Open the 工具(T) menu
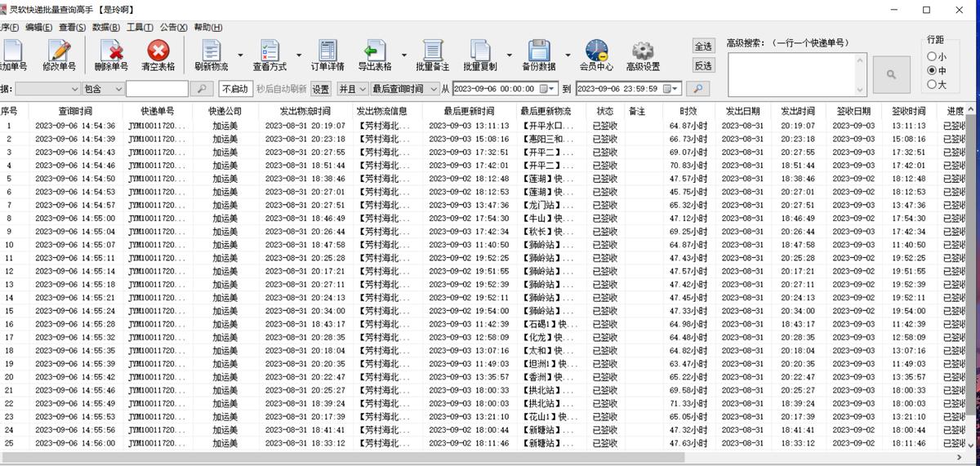This screenshot has height=466, width=980. (140, 27)
